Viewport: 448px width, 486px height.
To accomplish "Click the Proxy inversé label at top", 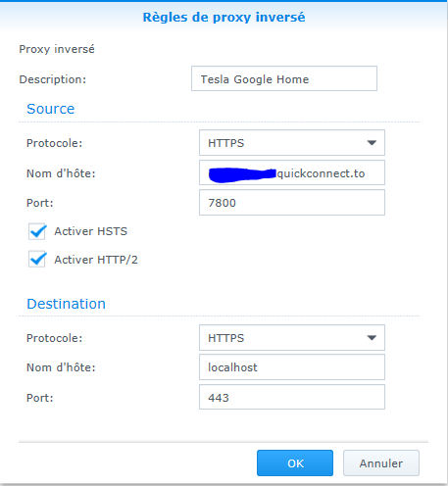I will coord(57,49).
